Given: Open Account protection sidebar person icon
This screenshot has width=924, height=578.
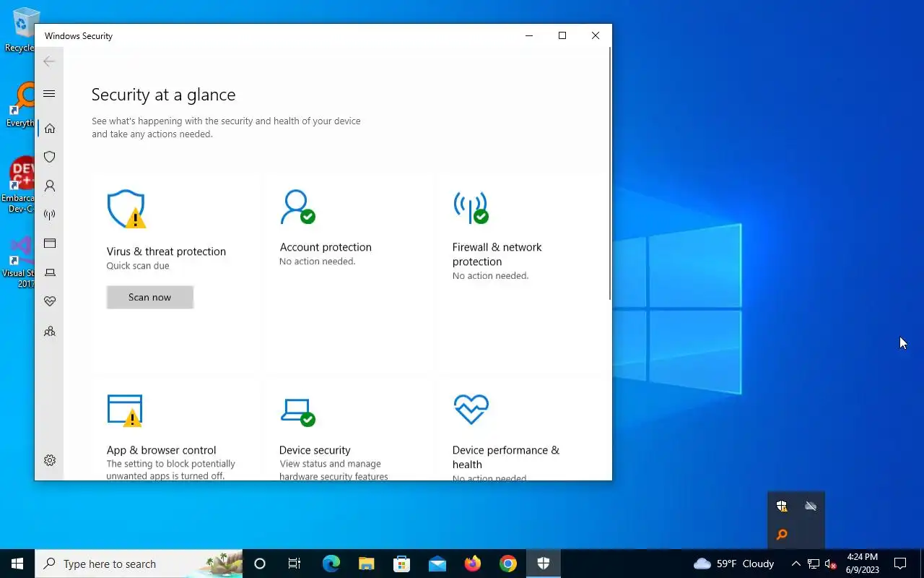Looking at the screenshot, I should 50,186.
